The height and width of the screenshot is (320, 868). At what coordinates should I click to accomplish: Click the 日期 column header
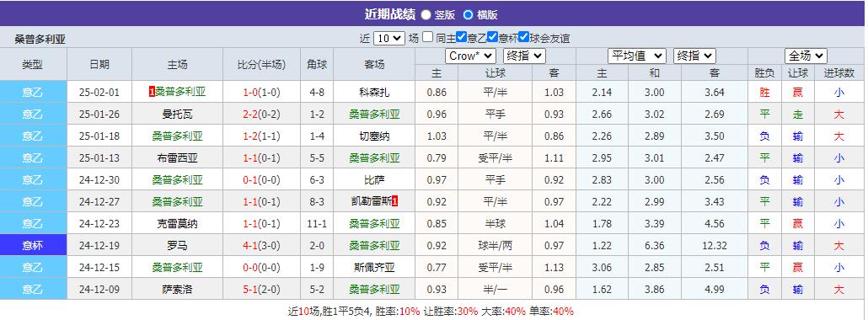tap(99, 64)
